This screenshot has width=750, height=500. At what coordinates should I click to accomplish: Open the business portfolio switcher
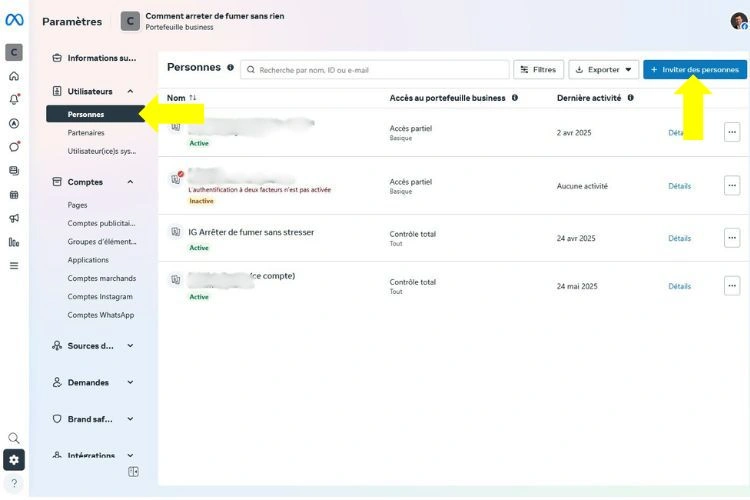point(202,21)
